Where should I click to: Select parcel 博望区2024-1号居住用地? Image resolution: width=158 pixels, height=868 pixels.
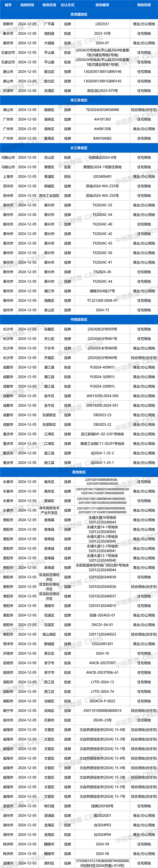[x=102, y=167]
